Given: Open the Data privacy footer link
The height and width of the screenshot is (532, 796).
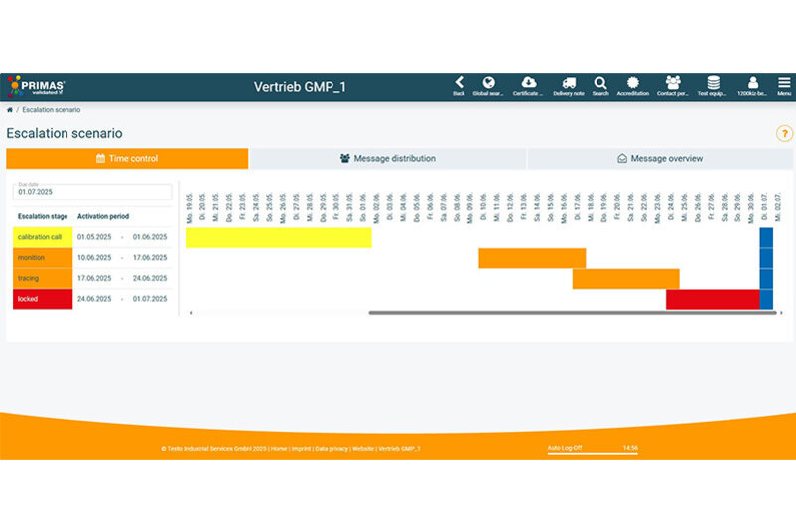Looking at the screenshot, I should click(332, 449).
